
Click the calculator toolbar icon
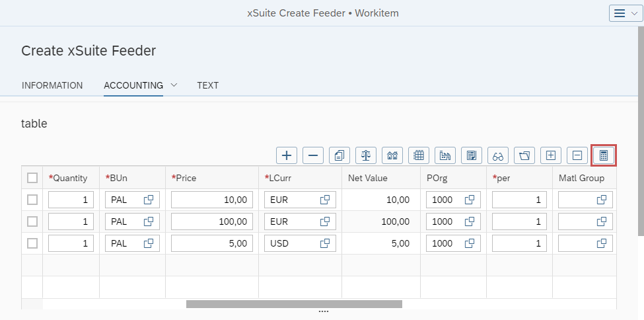point(603,155)
